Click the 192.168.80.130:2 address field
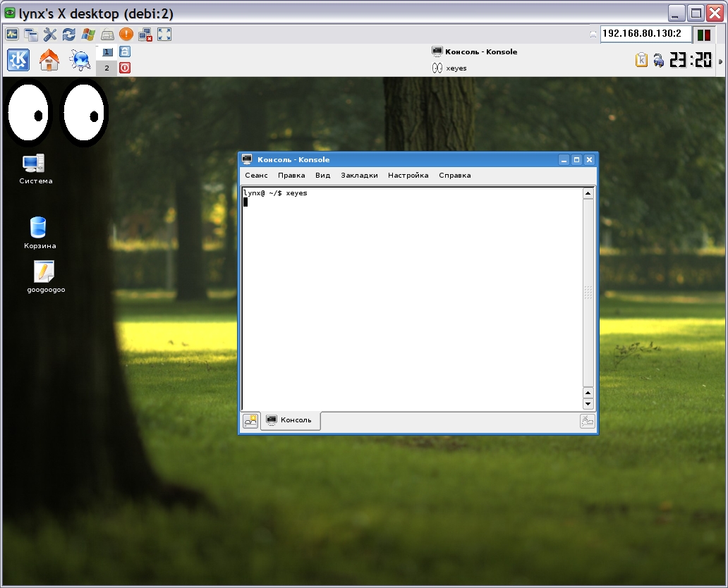Screen dimensions: 728x588 click(645, 34)
